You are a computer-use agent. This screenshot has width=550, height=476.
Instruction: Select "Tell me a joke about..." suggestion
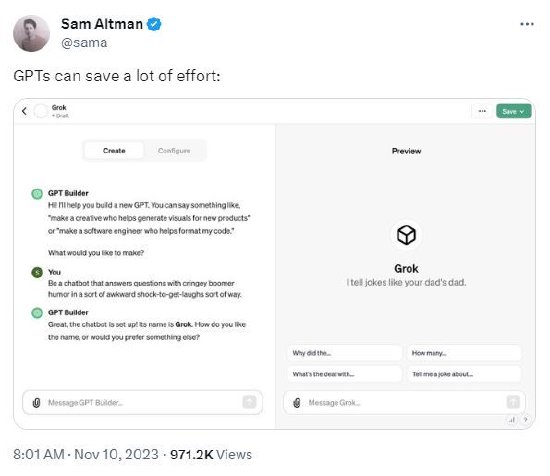point(464,374)
